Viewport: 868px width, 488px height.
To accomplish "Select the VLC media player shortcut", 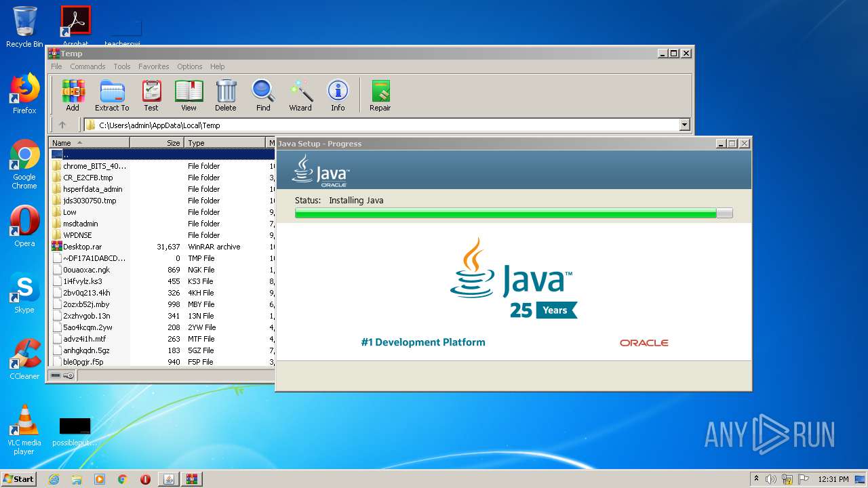I will coord(24,430).
